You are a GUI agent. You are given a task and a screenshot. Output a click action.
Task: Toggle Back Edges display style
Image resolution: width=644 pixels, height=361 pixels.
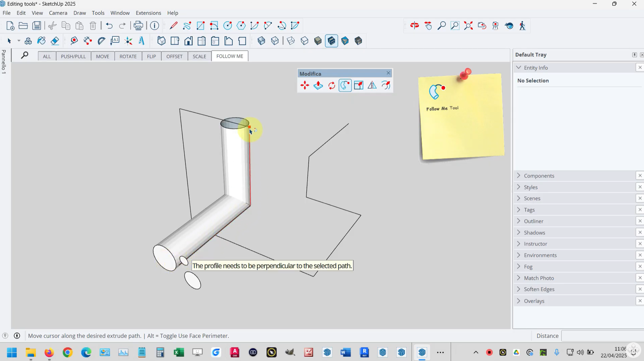[275, 41]
